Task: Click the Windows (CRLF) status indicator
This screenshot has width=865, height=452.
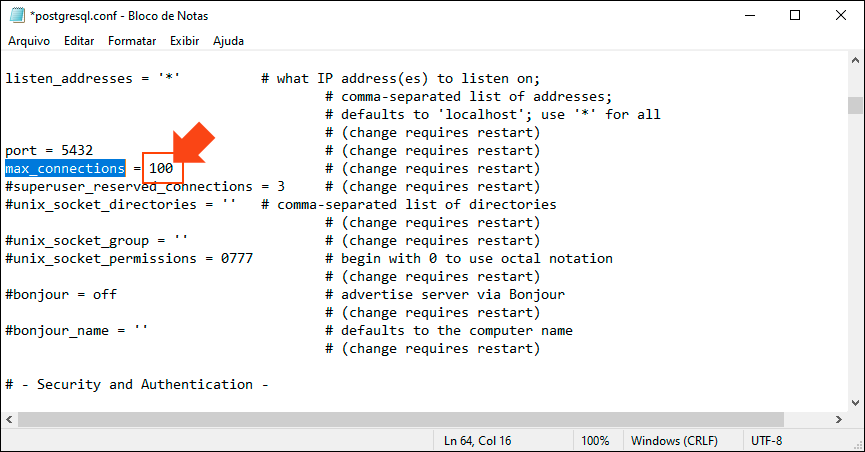Action: point(669,440)
